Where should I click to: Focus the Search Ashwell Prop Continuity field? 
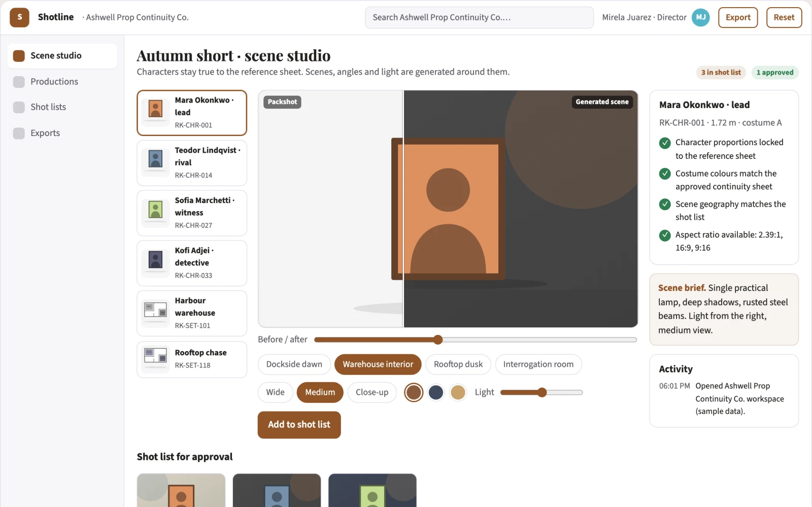coord(479,17)
